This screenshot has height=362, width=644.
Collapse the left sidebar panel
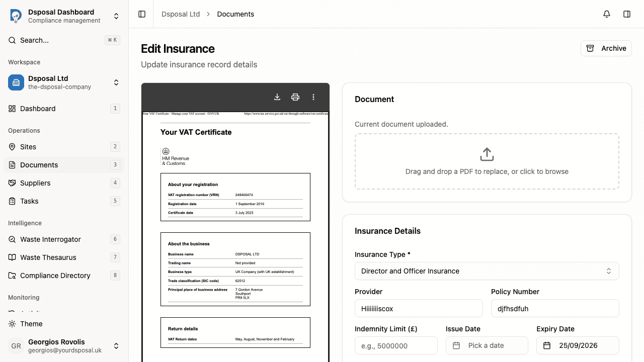click(141, 14)
